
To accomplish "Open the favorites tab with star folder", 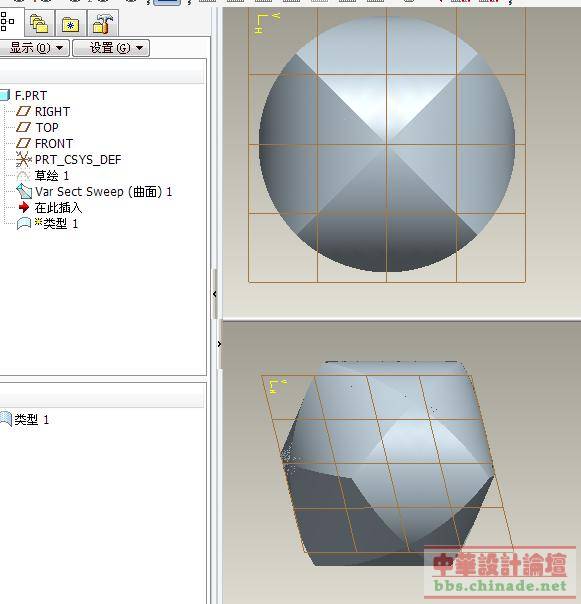I will click(71, 24).
